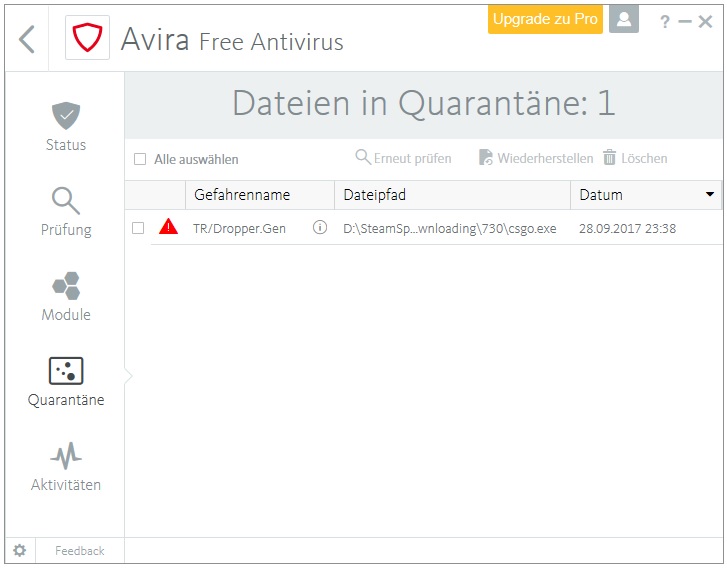Image resolution: width=727 pixels, height=568 pixels.
Task: Sort by the Gefahrenname column header
Action: click(x=260, y=195)
